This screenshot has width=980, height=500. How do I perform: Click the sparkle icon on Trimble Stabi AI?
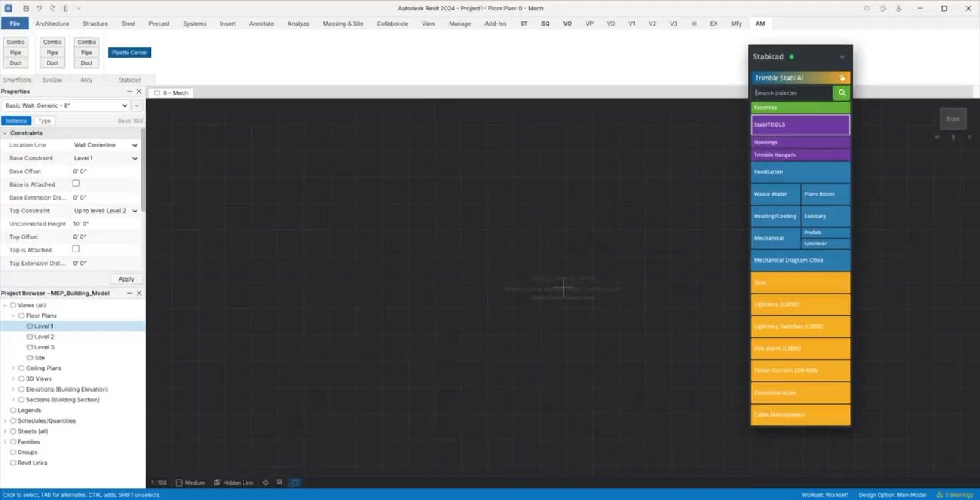(842, 78)
